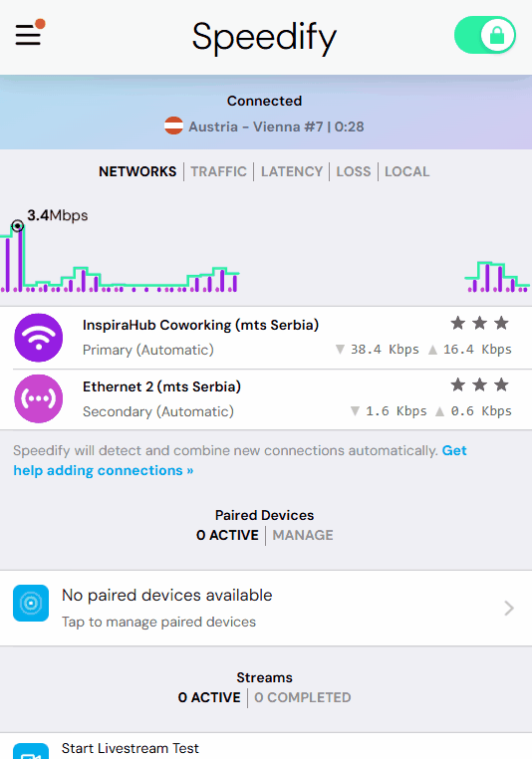Viewport: 532px width, 759px height.
Task: Click the star rating for InspiraHub Coworking
Action: [x=480, y=323]
